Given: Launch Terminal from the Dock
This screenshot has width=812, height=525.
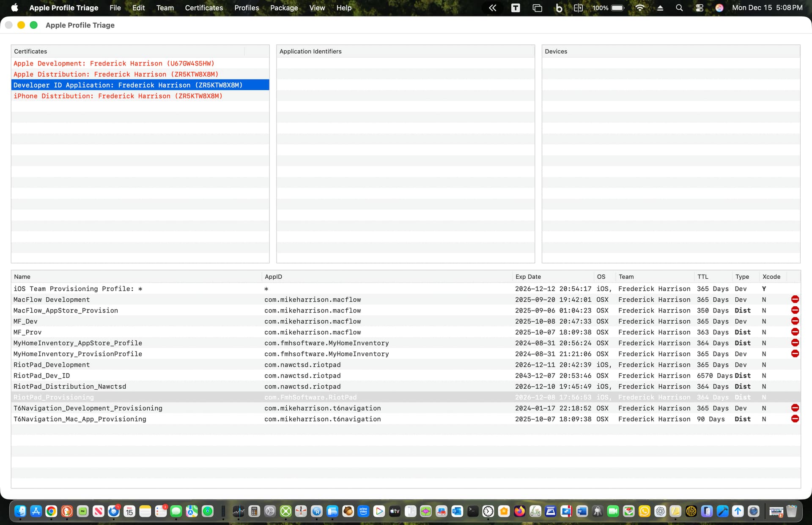Looking at the screenshot, I should 473,511.
